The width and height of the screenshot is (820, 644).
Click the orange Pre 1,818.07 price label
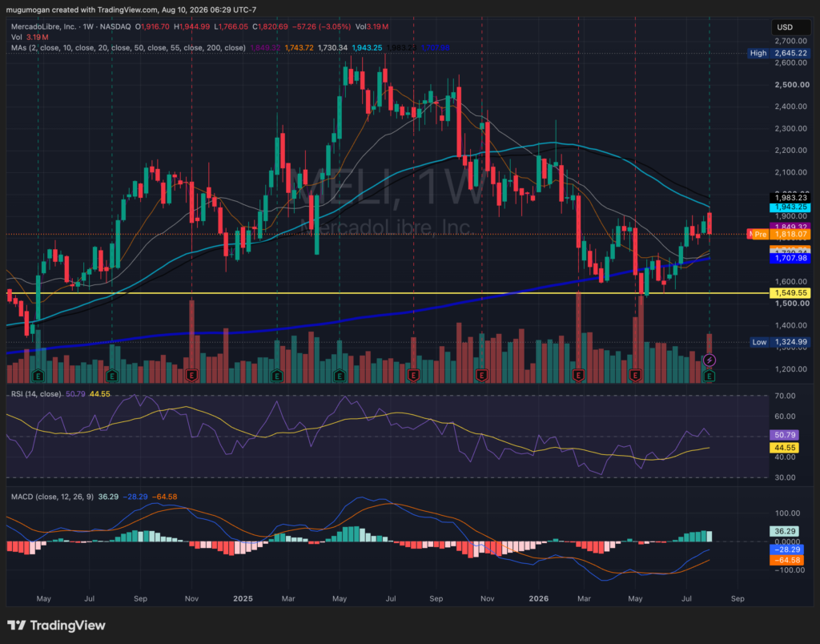[782, 235]
